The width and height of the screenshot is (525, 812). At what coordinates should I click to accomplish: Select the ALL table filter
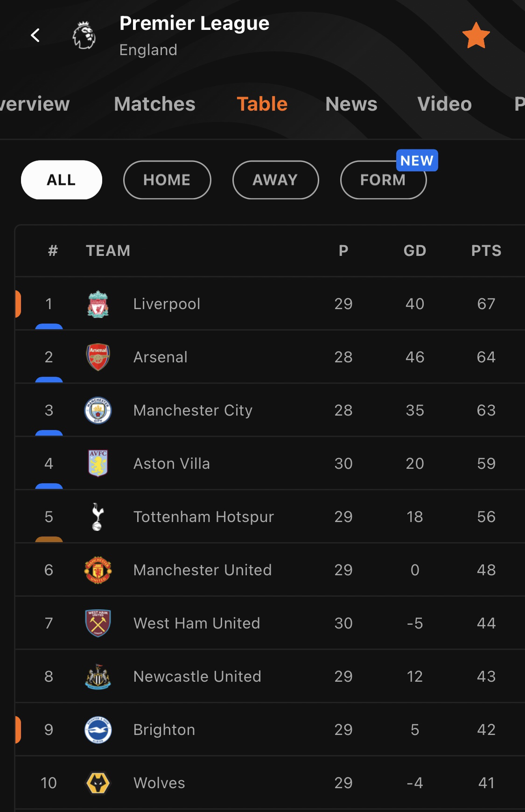pyautogui.click(x=62, y=180)
